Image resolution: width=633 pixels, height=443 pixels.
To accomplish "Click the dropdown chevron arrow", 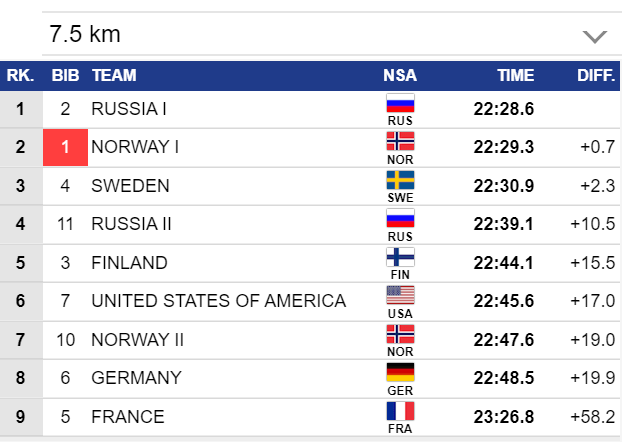I will 594,37.
